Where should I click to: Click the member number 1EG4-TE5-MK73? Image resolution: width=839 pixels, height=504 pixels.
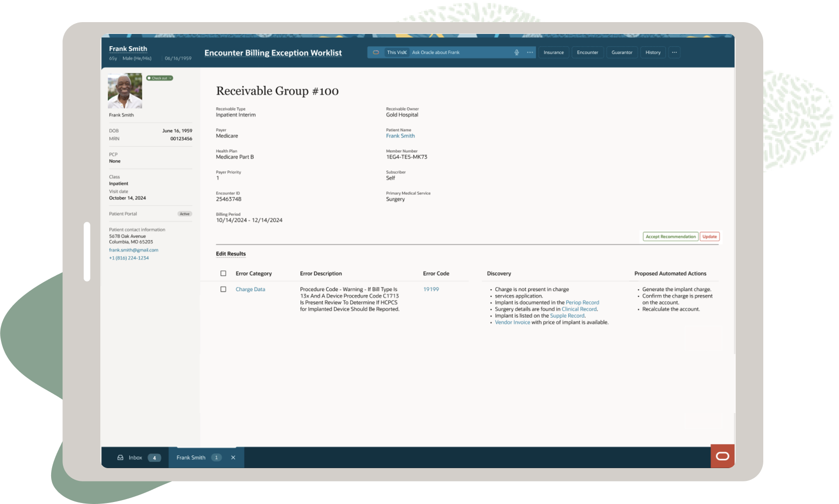pyautogui.click(x=407, y=157)
